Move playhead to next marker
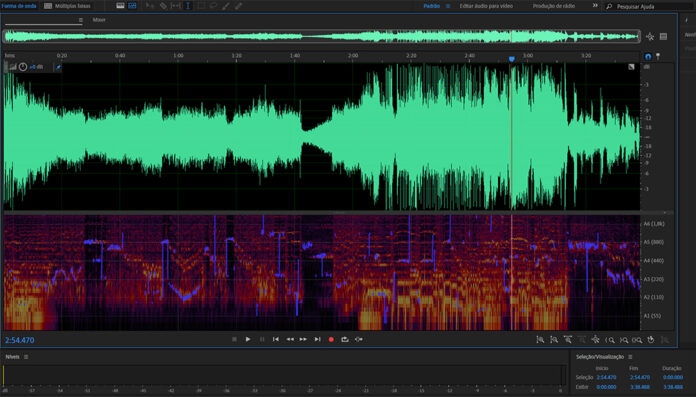This screenshot has width=696, height=397. 317,339
